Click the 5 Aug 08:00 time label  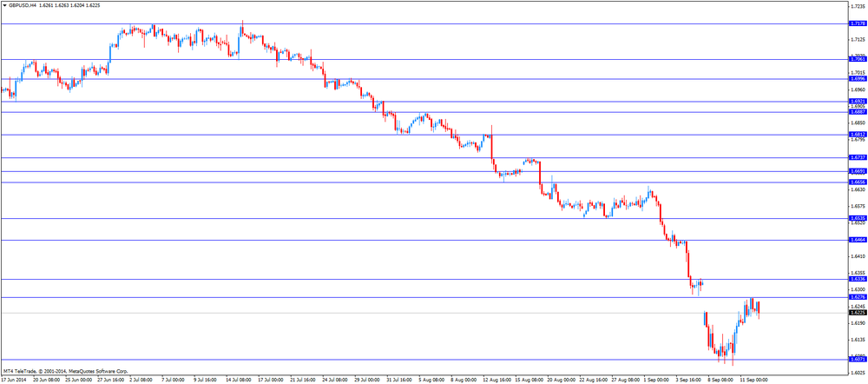431,381
